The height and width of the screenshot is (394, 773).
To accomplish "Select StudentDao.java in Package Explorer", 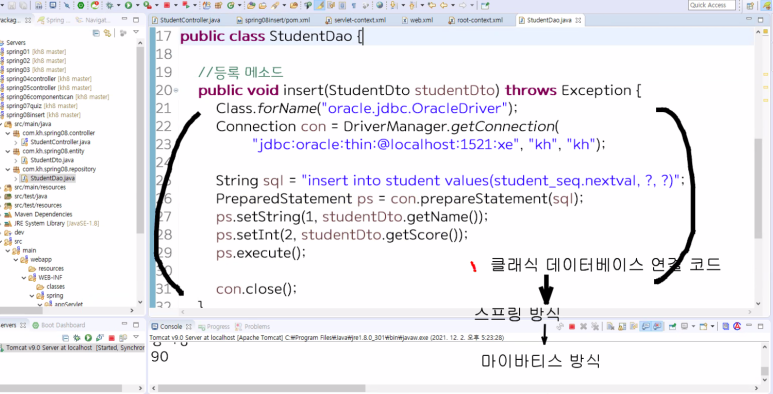I will [x=47, y=178].
